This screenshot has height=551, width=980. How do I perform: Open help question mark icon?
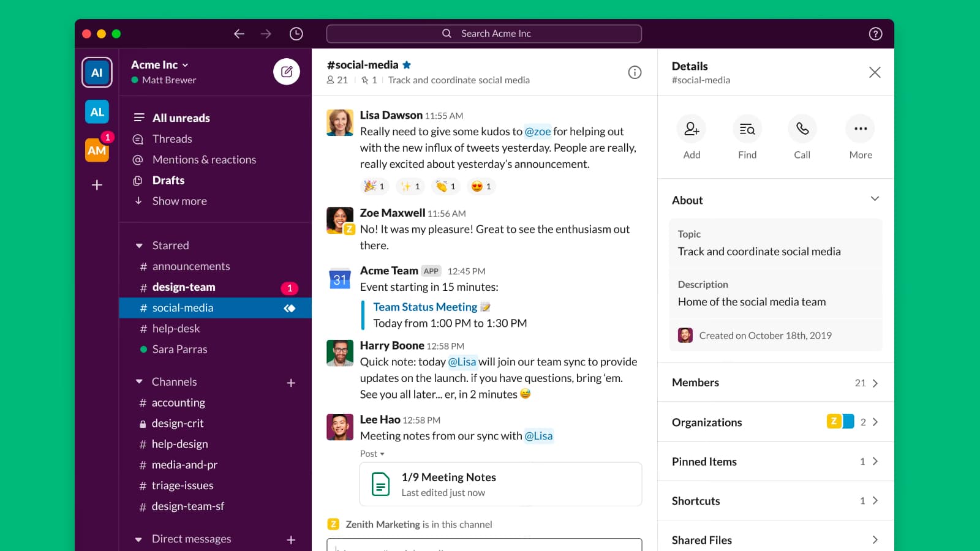875,34
